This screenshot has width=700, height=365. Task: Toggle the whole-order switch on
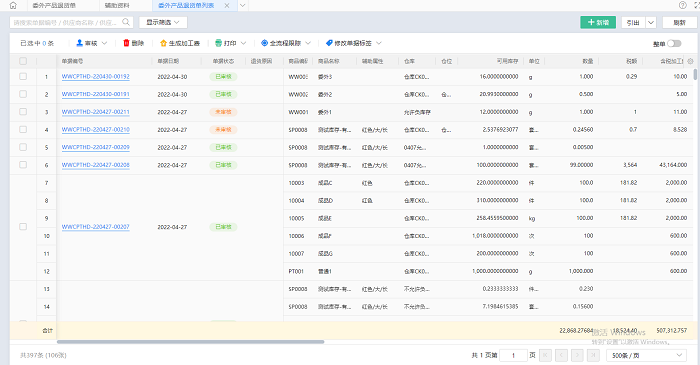[674, 43]
